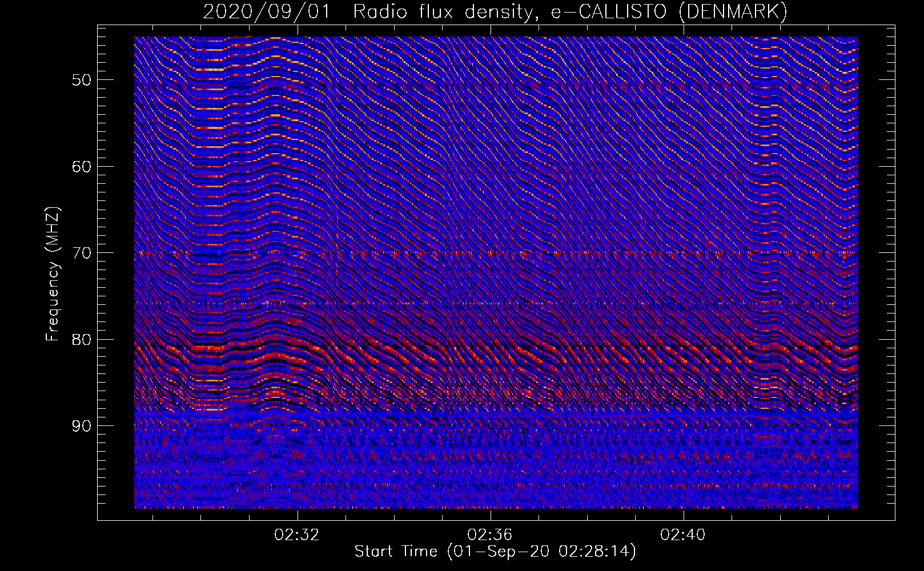Click the 02:36 time tick label
This screenshot has height=571, width=924.
(x=490, y=535)
